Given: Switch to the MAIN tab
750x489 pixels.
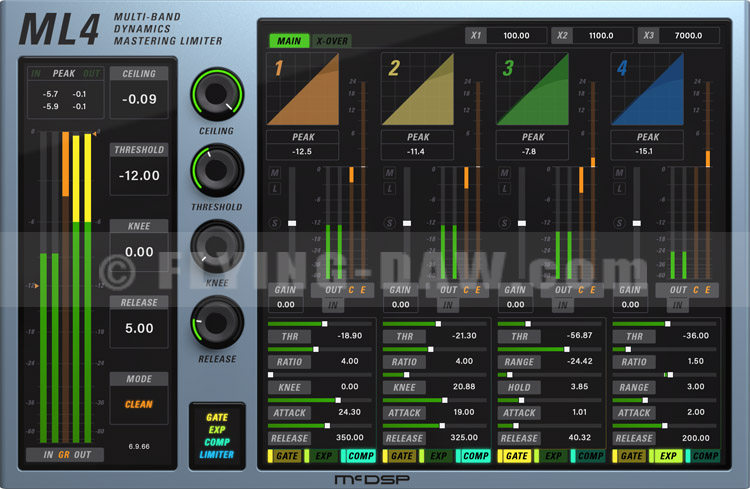Looking at the screenshot, I should coord(289,41).
